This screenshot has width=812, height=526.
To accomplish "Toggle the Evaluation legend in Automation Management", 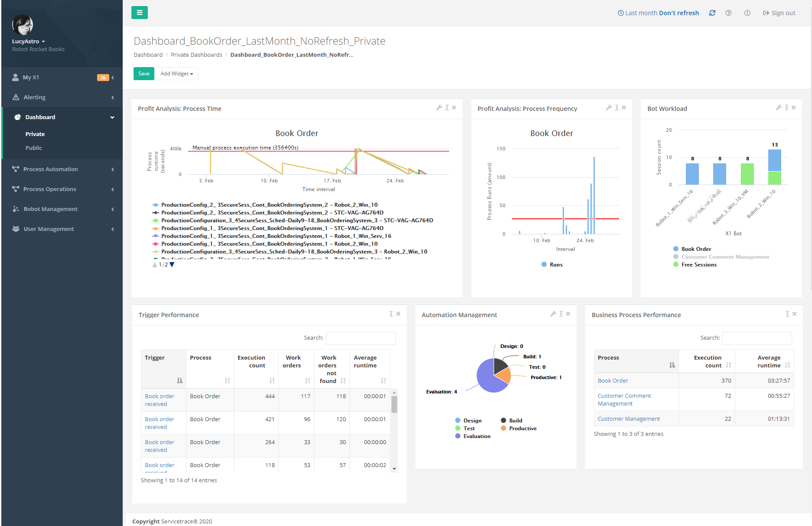I will point(473,436).
